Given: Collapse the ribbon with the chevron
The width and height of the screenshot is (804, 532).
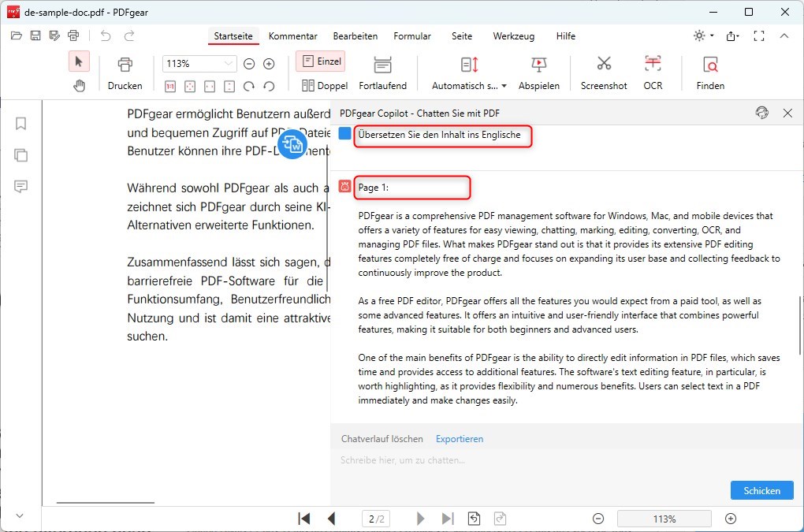Looking at the screenshot, I should [784, 35].
